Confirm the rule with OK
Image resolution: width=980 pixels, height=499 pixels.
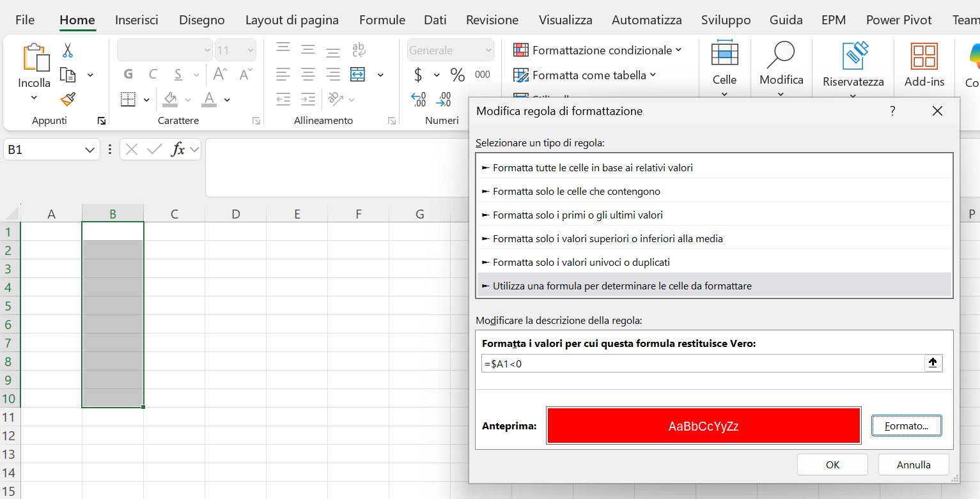pos(832,464)
